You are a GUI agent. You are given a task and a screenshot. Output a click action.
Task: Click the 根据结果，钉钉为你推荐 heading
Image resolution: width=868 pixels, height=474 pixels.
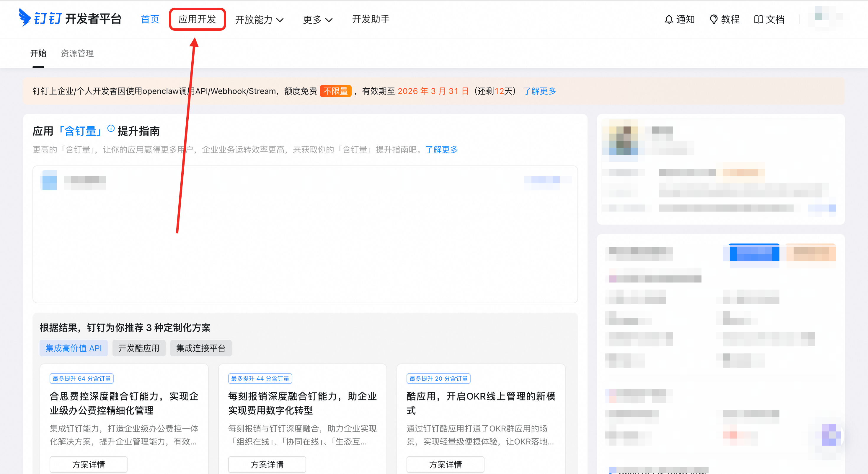pyautogui.click(x=125, y=328)
